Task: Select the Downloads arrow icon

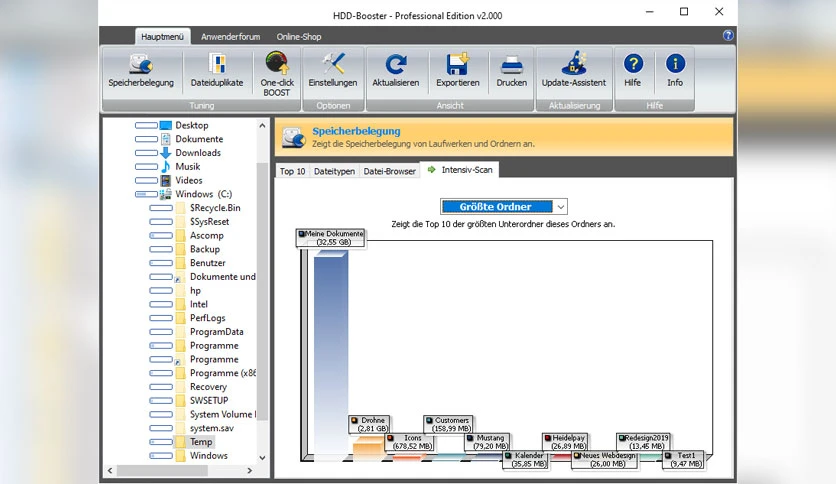Action: pyautogui.click(x=166, y=153)
